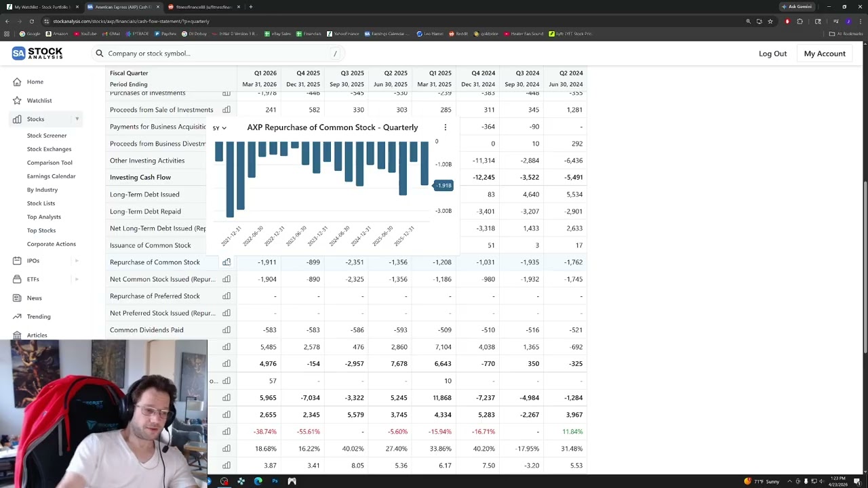This screenshot has height=488, width=868.
Task: Open Earnings Calendar in sidebar
Action: pyautogui.click(x=52, y=176)
